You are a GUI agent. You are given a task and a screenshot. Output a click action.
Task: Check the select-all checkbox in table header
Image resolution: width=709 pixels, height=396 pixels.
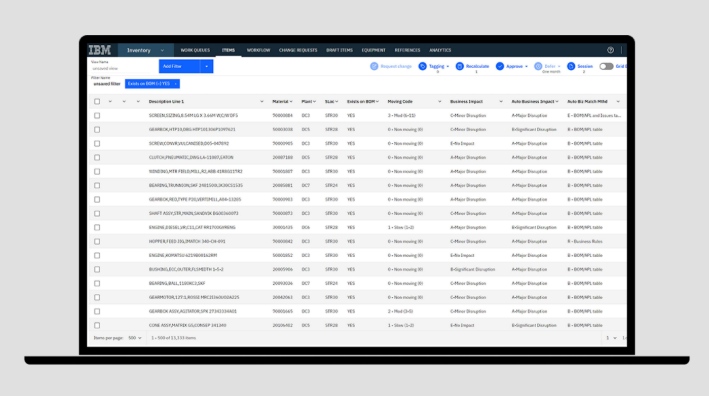point(97,101)
